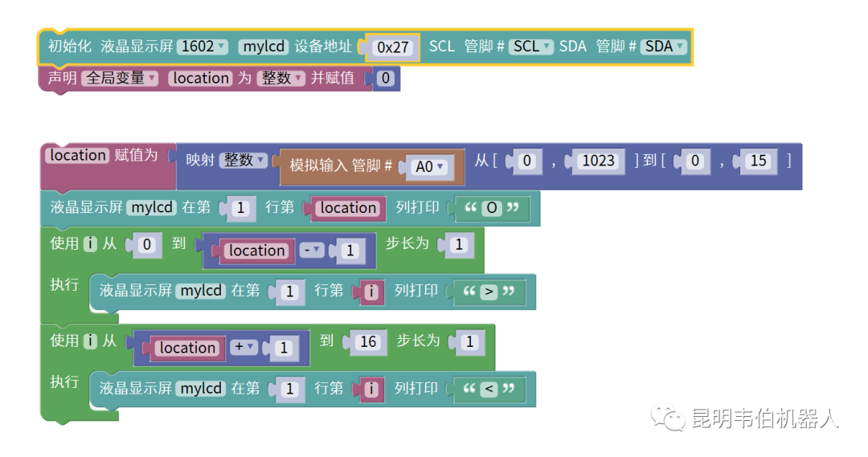Viewport: 868px width, 457px height.
Task: Open the 整数 dropdown in the 映射 block
Action: click(244, 161)
